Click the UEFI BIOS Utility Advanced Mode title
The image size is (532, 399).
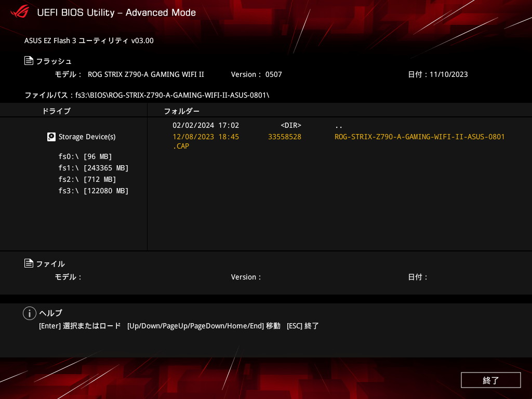(x=116, y=12)
